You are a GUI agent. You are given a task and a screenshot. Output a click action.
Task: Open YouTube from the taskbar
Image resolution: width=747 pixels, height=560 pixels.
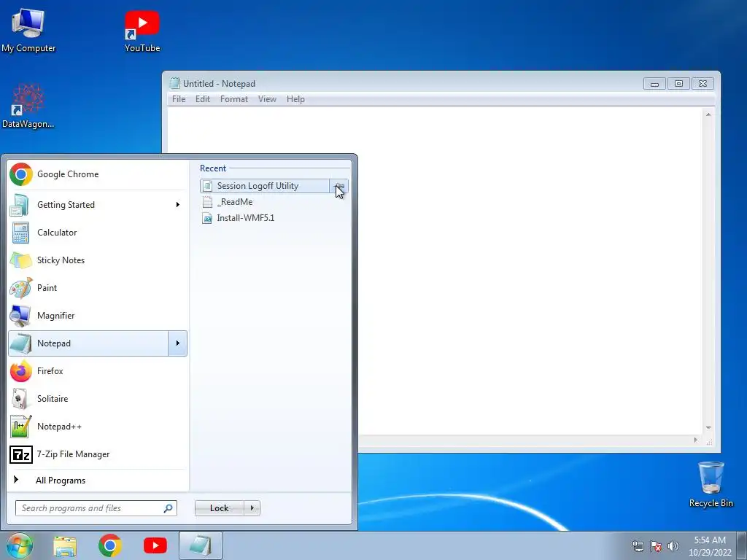click(155, 545)
